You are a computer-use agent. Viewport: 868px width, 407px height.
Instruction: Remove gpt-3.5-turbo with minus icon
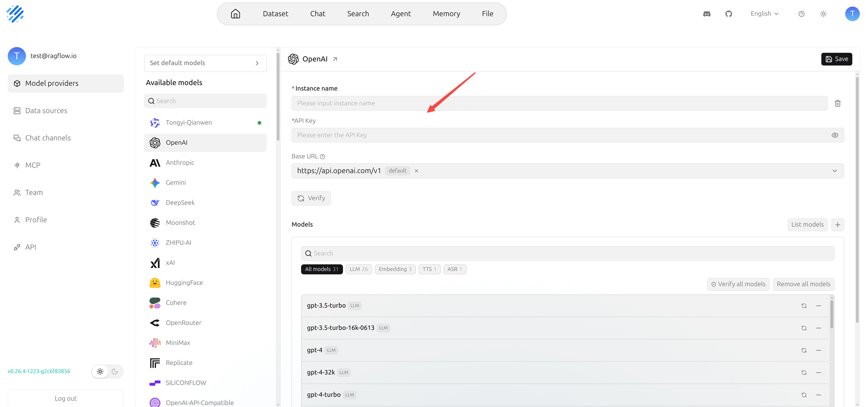tap(818, 306)
